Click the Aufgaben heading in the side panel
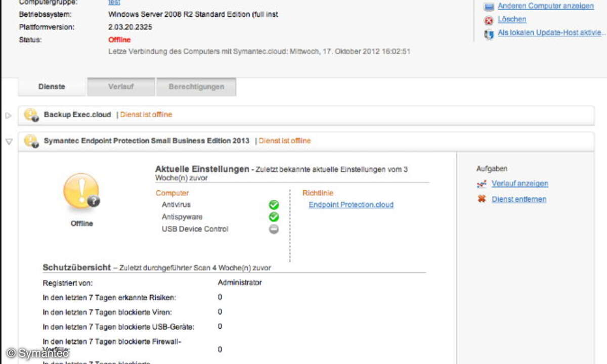The height and width of the screenshot is (364, 607). (x=492, y=168)
